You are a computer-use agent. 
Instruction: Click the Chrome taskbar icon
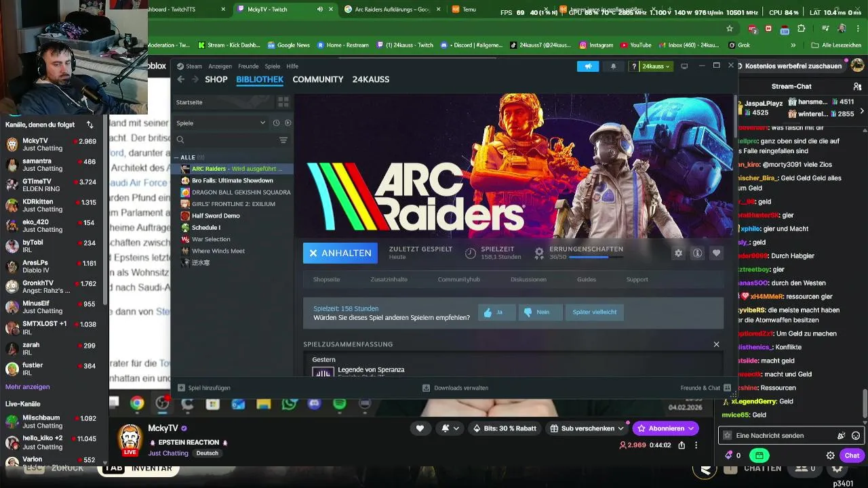(137, 403)
